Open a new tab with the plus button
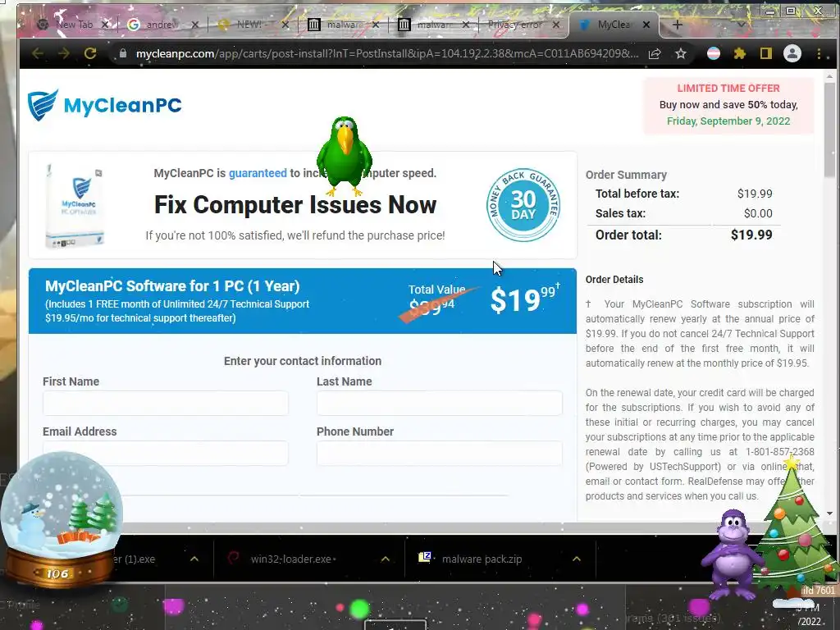 pos(677,24)
